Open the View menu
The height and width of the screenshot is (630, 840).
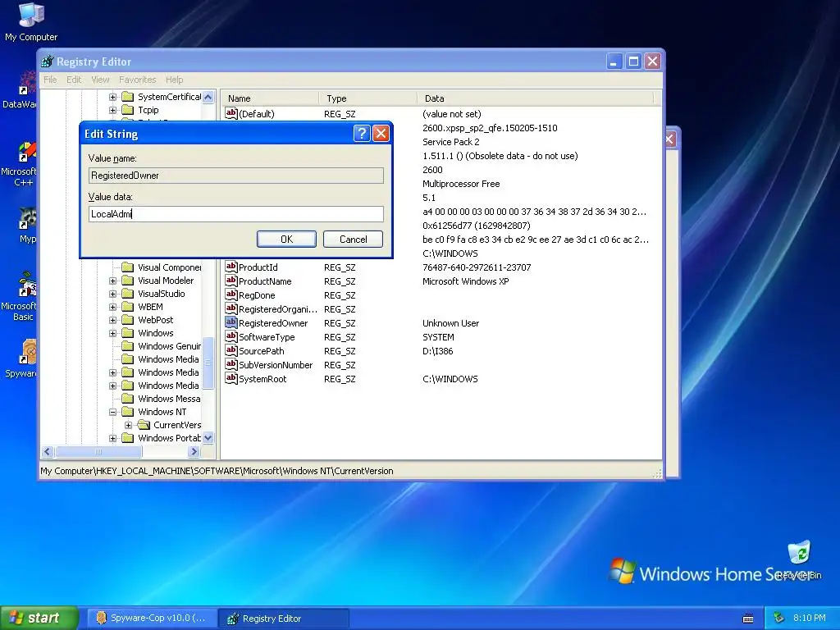pyautogui.click(x=100, y=80)
